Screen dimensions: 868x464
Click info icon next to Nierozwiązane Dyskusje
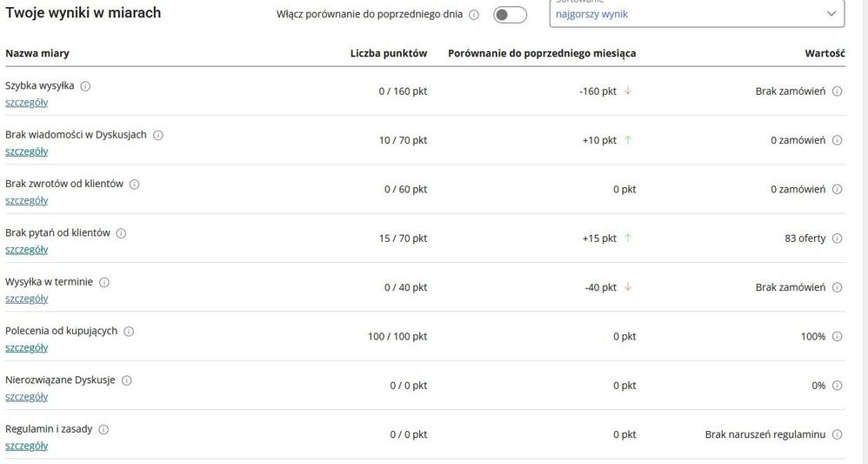(x=126, y=380)
